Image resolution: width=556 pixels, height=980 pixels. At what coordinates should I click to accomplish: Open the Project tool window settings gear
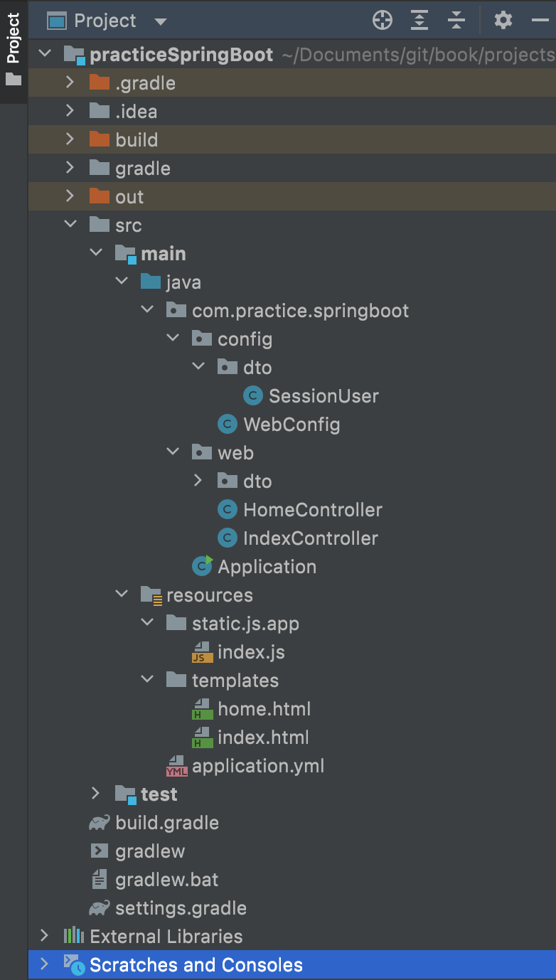click(503, 21)
